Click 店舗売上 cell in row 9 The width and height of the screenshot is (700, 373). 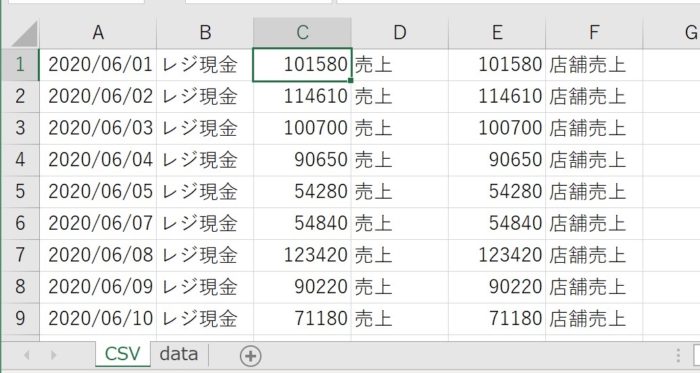[x=594, y=318]
